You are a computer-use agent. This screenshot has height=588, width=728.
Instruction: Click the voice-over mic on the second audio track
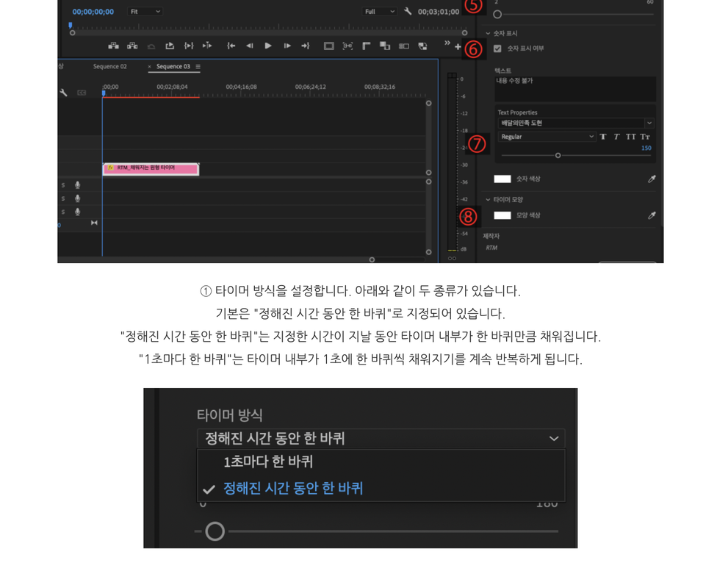78,198
